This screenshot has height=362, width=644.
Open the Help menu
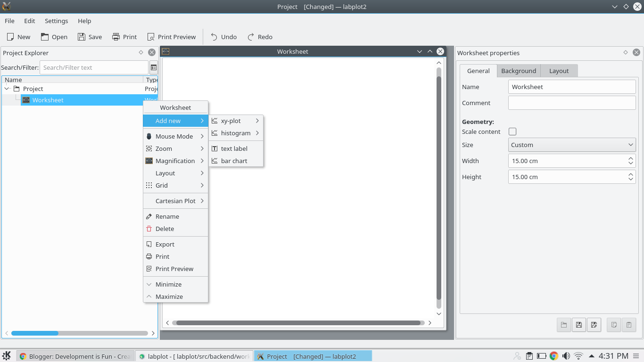click(x=84, y=21)
